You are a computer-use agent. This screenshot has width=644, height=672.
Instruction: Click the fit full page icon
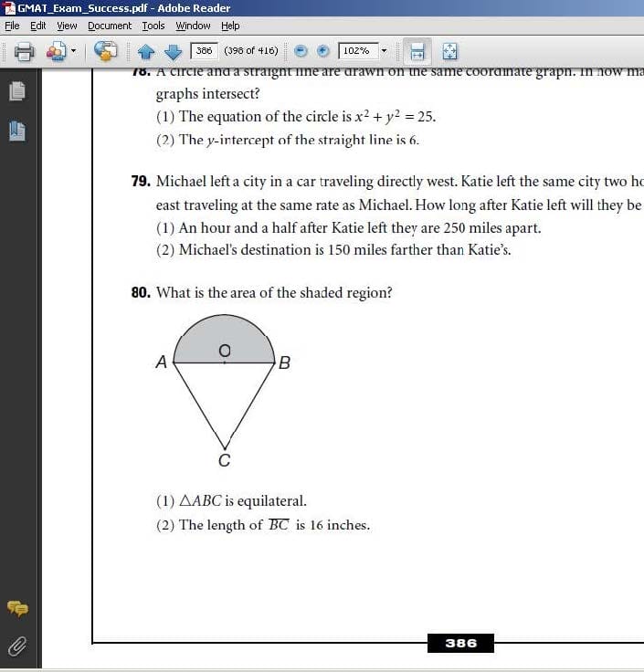point(449,51)
